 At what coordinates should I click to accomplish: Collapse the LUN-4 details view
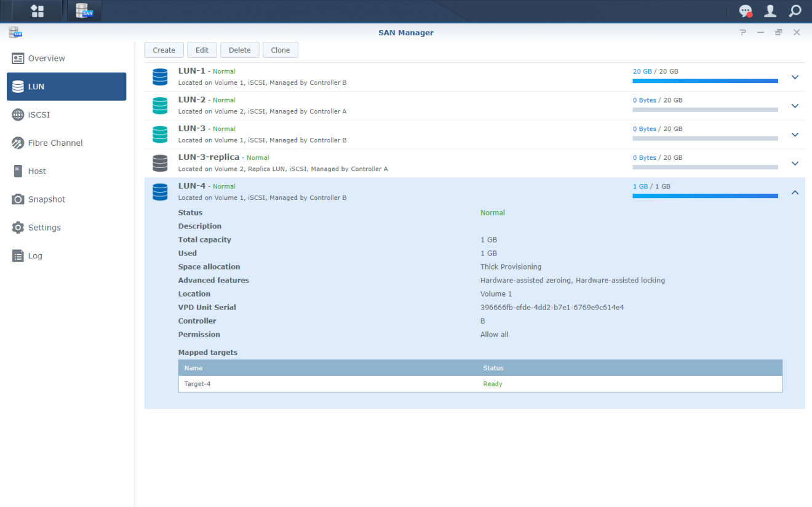(x=795, y=192)
